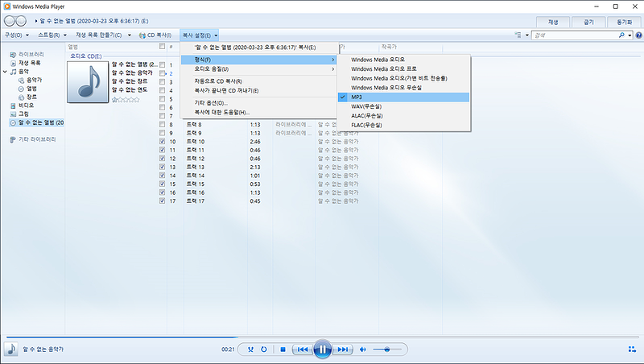Mute the volume speaker icon
The image size is (644, 364).
(363, 350)
